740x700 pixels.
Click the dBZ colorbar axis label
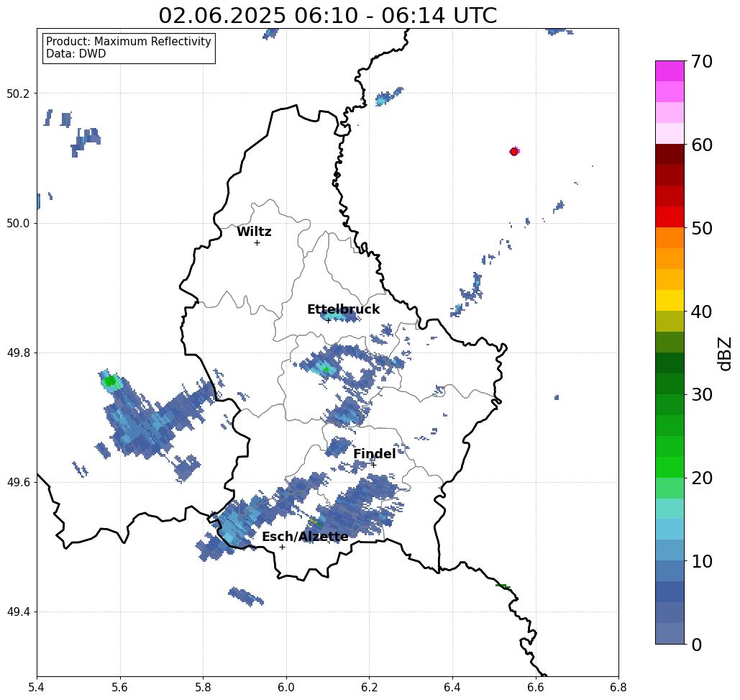[x=724, y=353]
